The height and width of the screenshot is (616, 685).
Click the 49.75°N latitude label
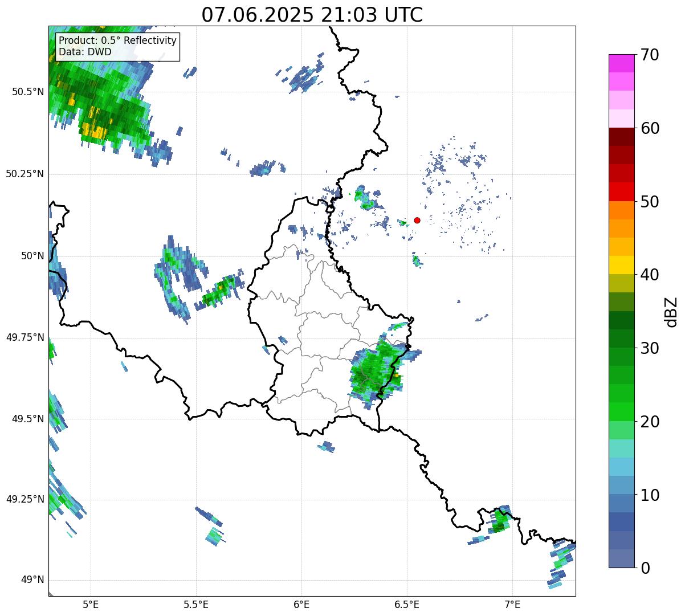click(x=25, y=337)
